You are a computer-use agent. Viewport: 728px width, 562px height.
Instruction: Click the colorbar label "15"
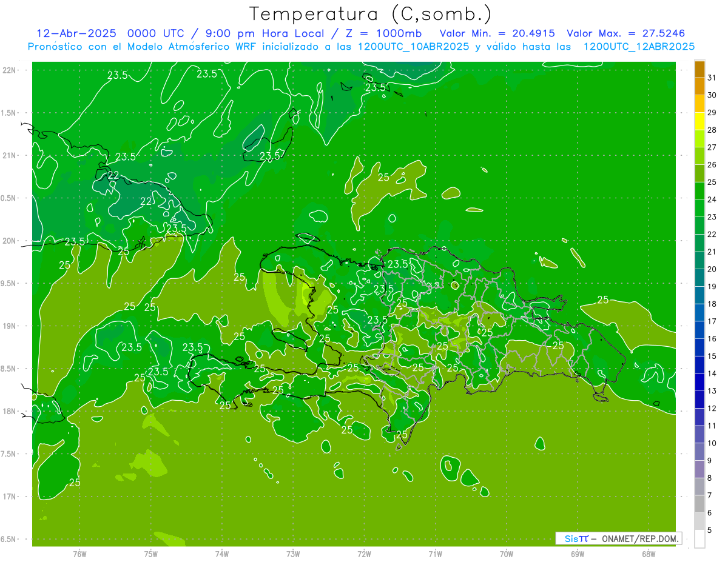712,356
